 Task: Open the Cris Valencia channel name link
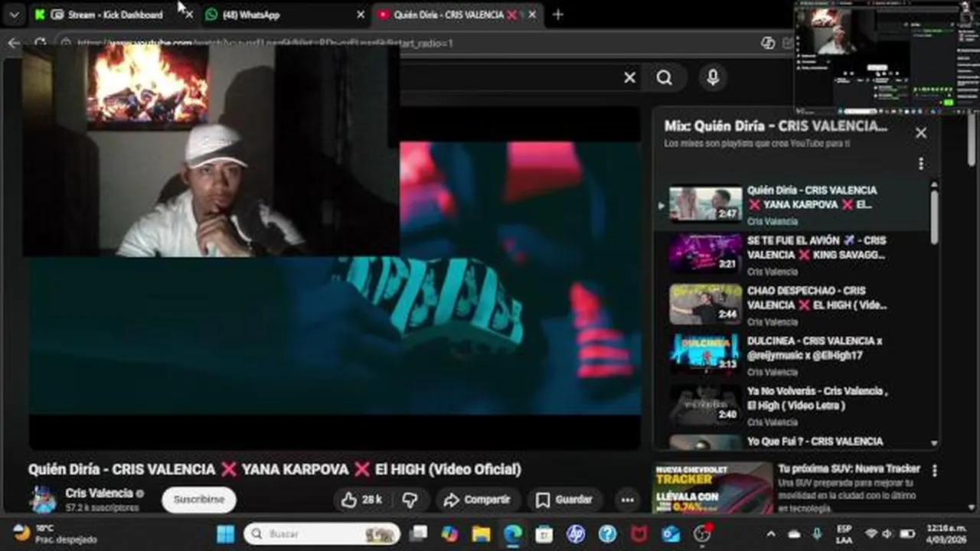99,493
